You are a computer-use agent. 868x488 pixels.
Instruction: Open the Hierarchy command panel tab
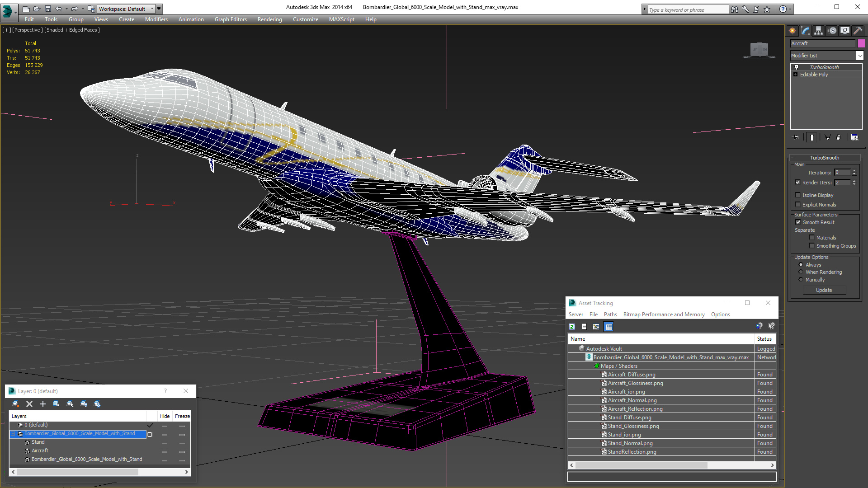[818, 31]
